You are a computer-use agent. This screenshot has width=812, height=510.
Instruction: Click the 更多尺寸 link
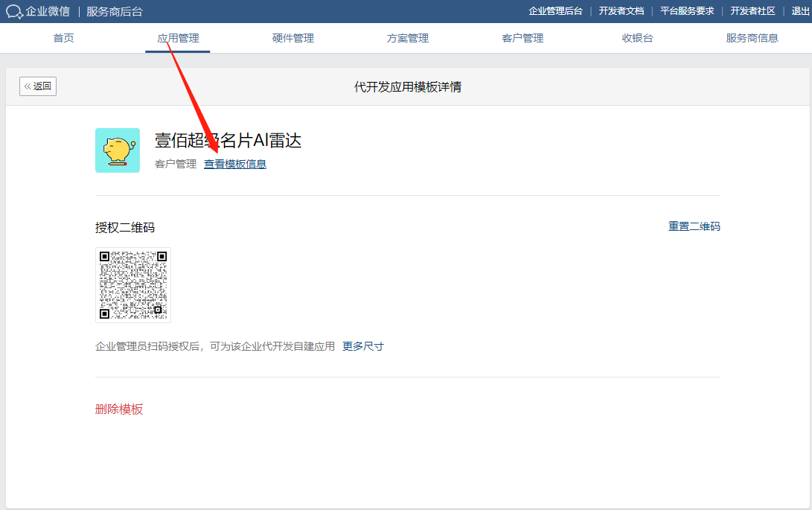[363, 346]
